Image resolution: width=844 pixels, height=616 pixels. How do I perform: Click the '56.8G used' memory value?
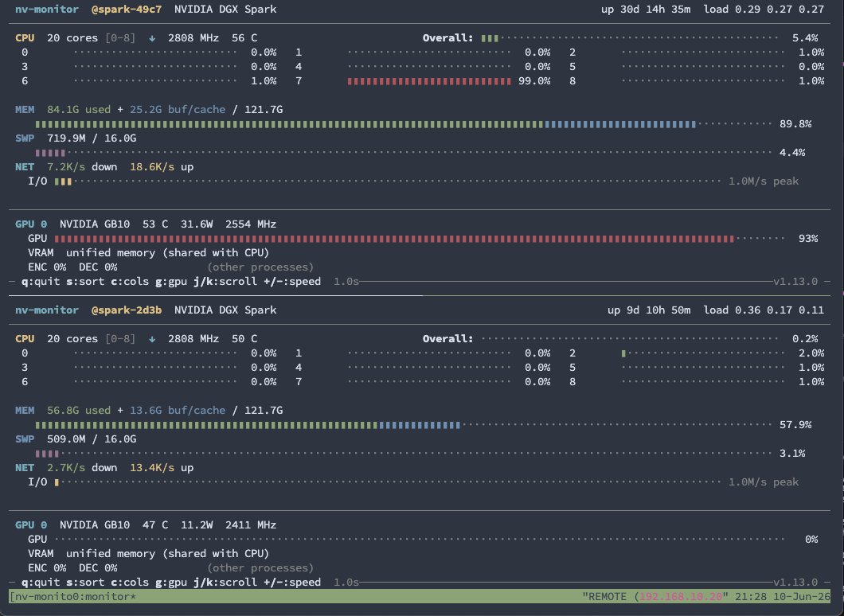click(x=79, y=411)
